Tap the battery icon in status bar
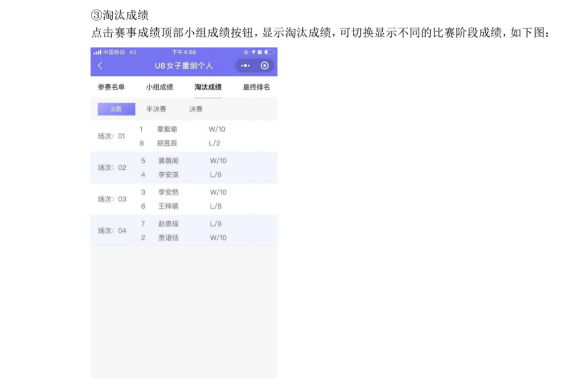This screenshot has width=588, height=384. [x=269, y=52]
